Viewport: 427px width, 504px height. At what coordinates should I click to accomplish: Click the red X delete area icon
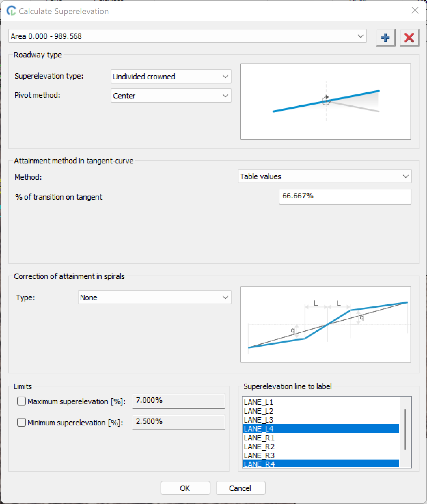tap(409, 37)
